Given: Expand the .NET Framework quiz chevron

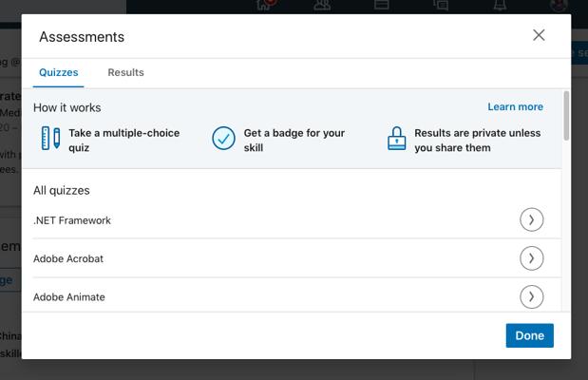Looking at the screenshot, I should pos(531,219).
